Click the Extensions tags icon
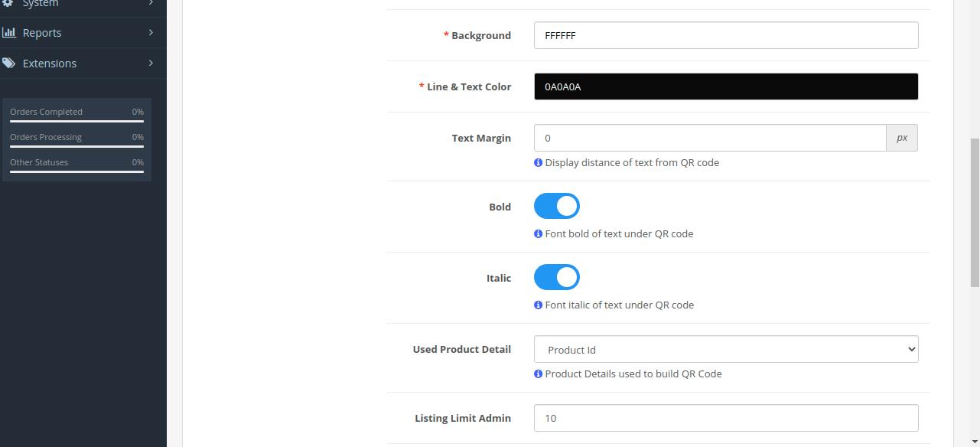This screenshot has width=980, height=447. [x=9, y=64]
